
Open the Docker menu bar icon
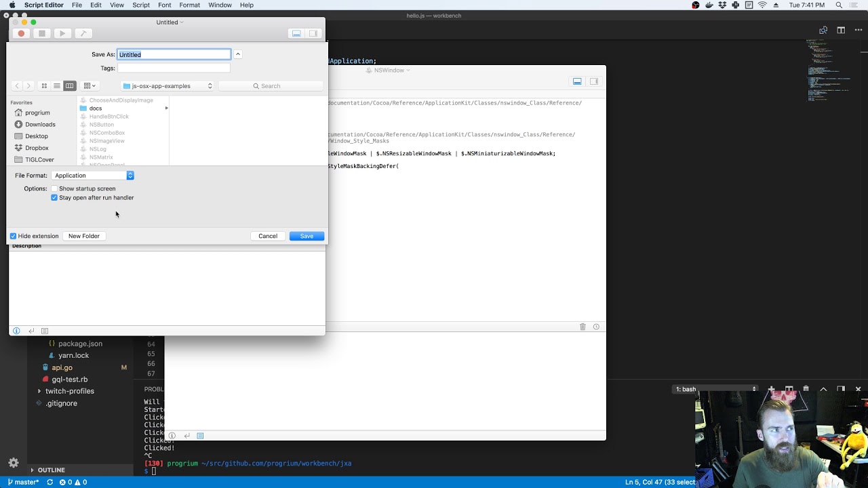[709, 5]
